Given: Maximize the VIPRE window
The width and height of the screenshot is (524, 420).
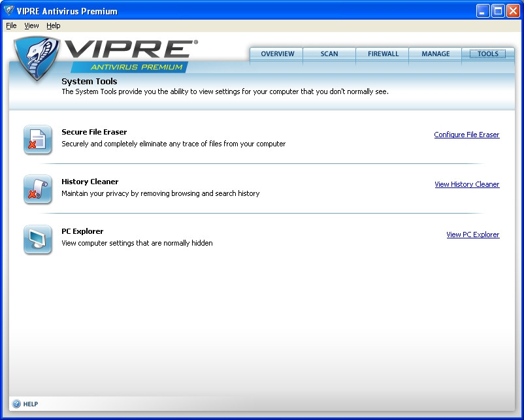Looking at the screenshot, I should point(498,11).
